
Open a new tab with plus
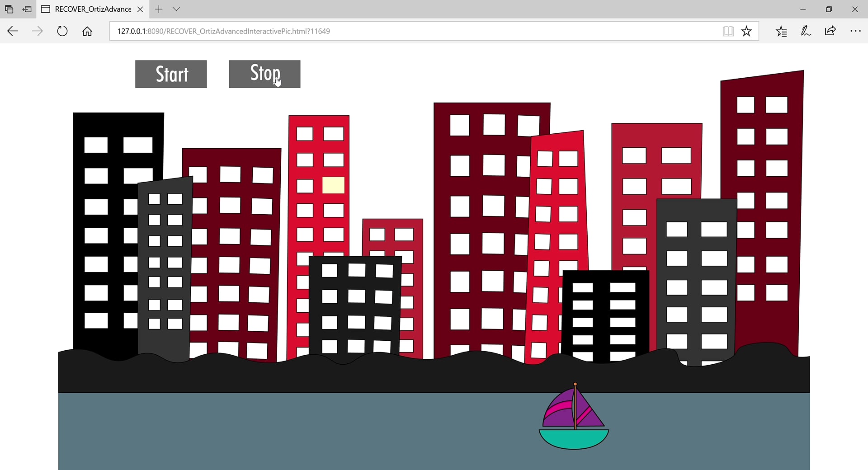coord(159,9)
